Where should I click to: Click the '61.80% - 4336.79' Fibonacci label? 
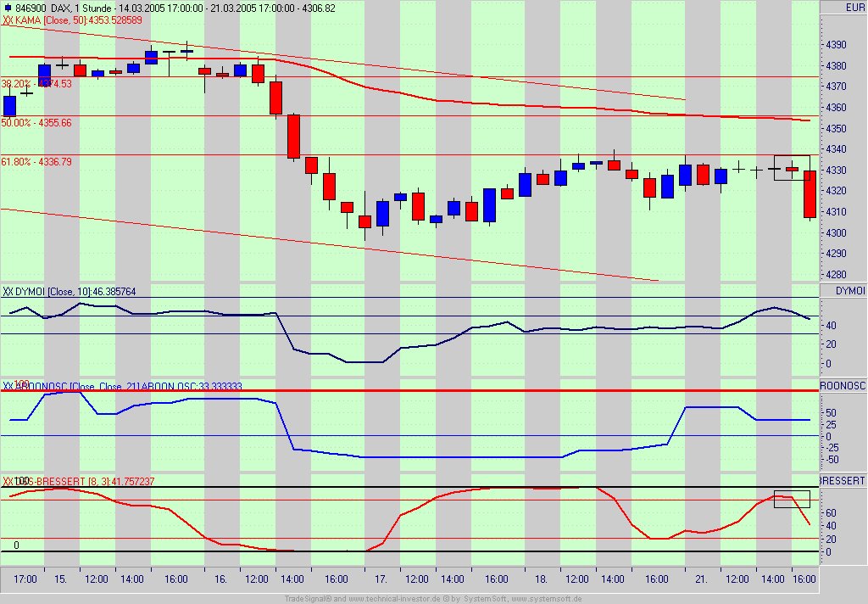coord(36,162)
